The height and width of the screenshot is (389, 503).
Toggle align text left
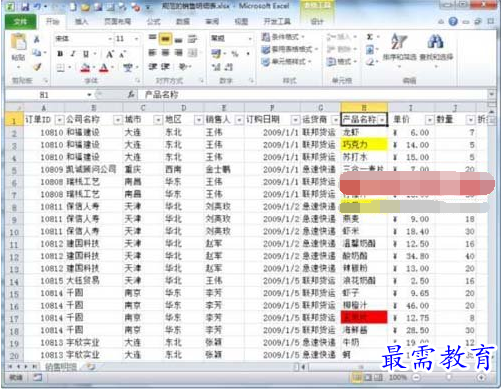pos(152,53)
